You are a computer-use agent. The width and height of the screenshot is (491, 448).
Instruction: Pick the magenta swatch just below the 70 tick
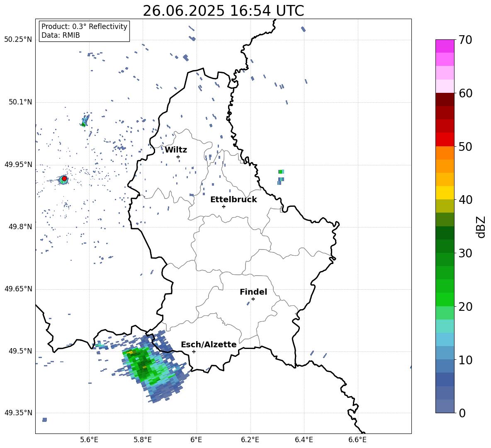pos(445,46)
